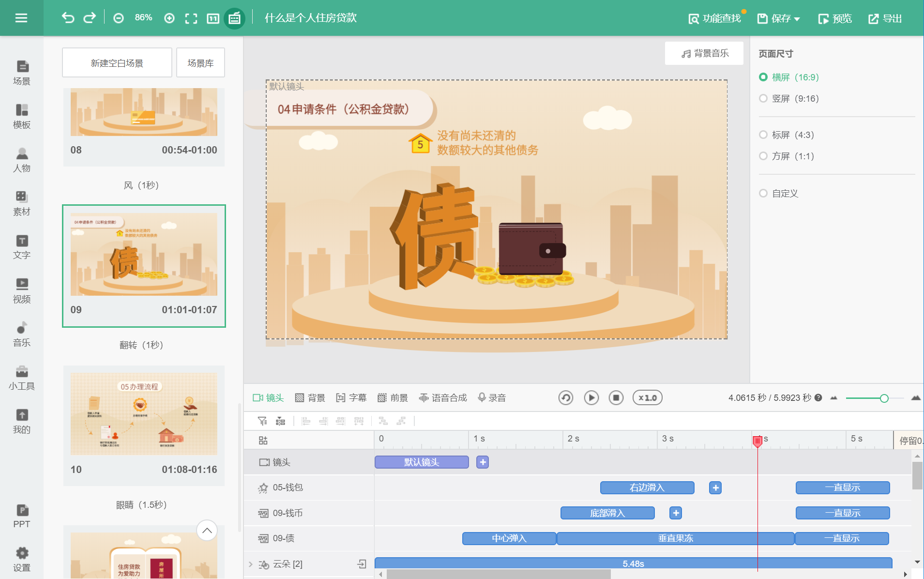Select 方屏 (1:1) page size
The image size is (924, 579).
click(787, 156)
